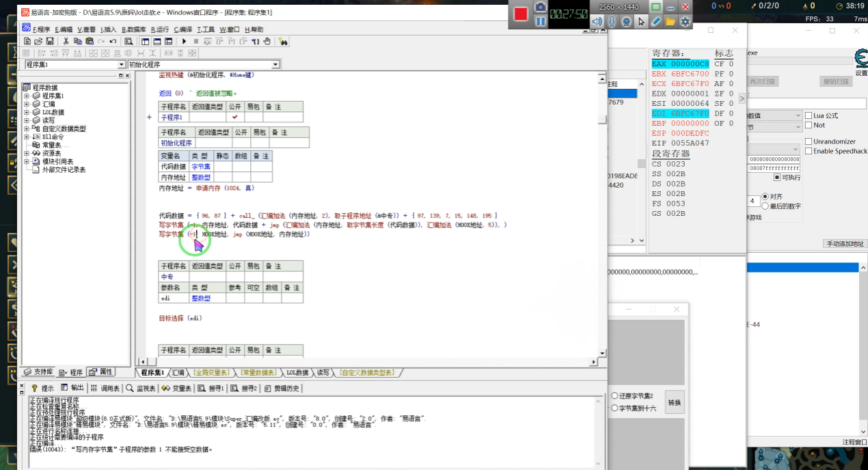Click the 撤销扫描 button
This screenshot has width=868, height=470.
836,81
